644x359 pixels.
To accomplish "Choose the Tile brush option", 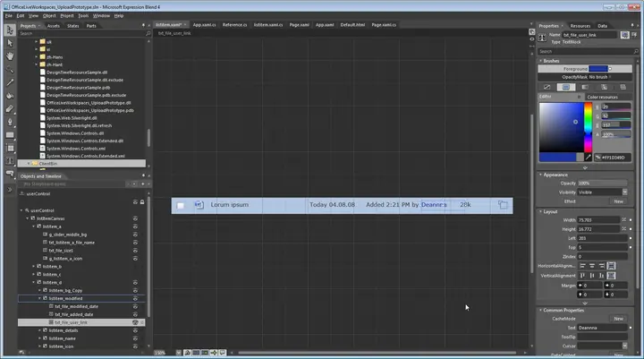I will click(604, 87).
